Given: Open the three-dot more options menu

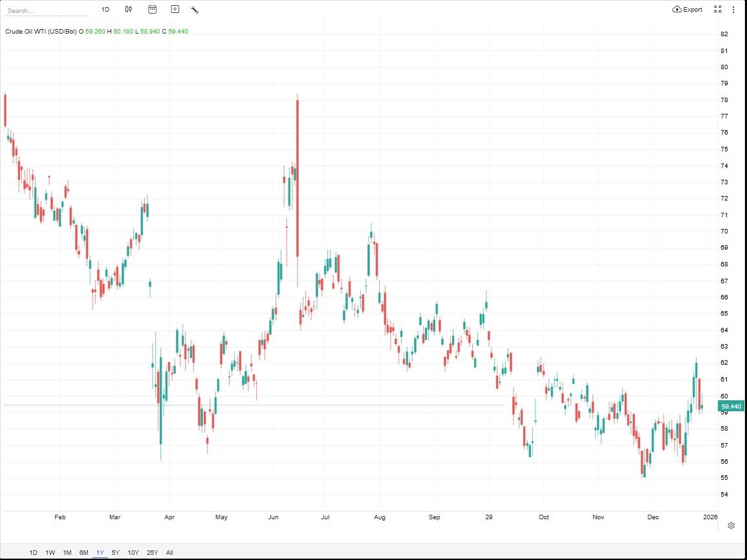Looking at the screenshot, I should (x=733, y=10).
